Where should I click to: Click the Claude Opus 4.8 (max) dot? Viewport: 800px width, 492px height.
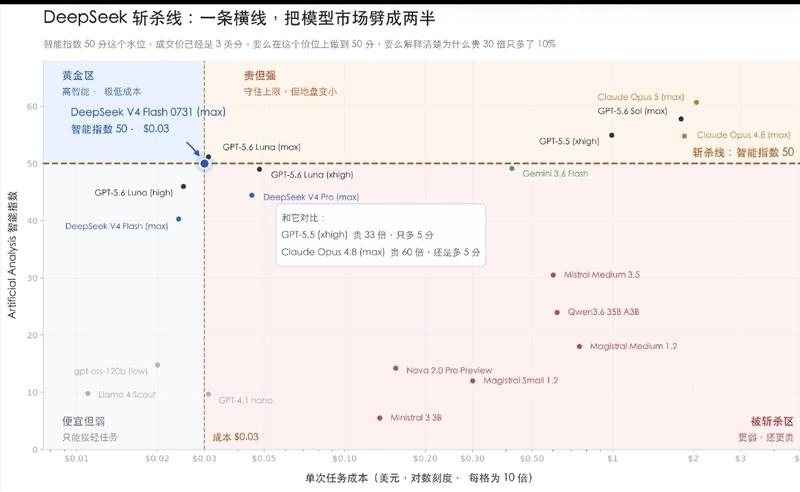(685, 136)
